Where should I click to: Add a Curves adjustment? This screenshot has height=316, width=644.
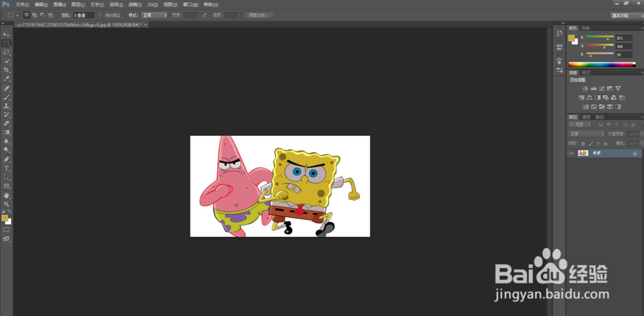point(601,88)
